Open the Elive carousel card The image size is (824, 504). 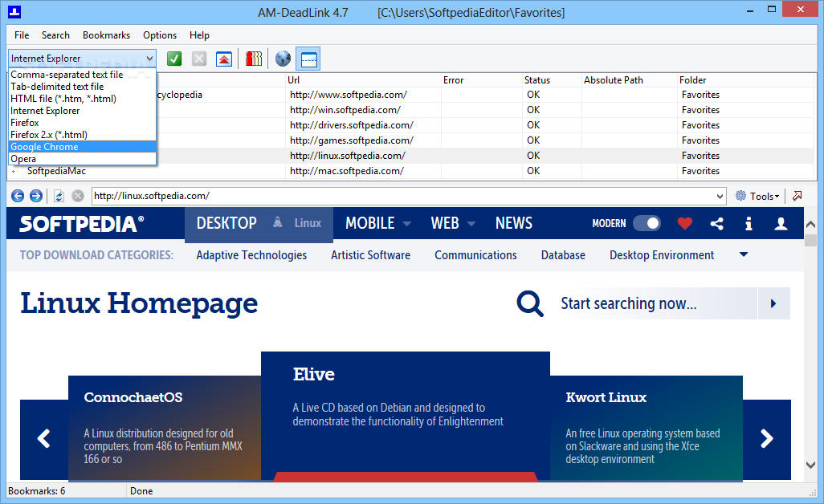(x=405, y=416)
